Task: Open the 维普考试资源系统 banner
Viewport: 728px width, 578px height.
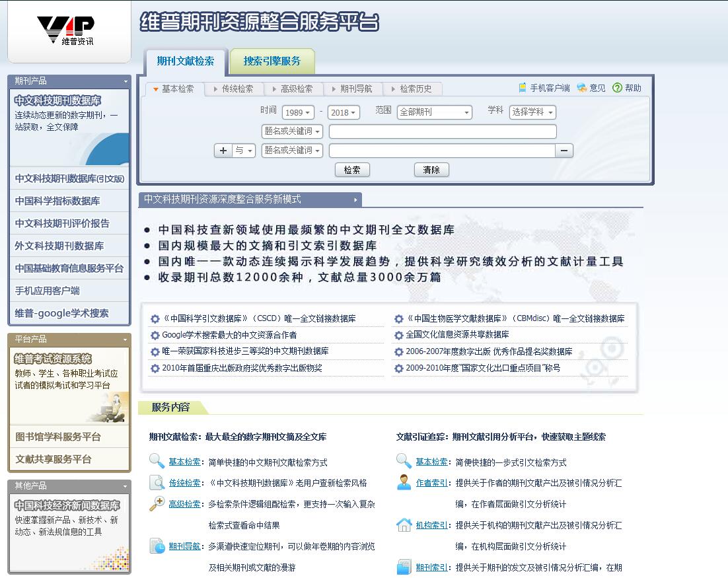Action: click(69, 386)
